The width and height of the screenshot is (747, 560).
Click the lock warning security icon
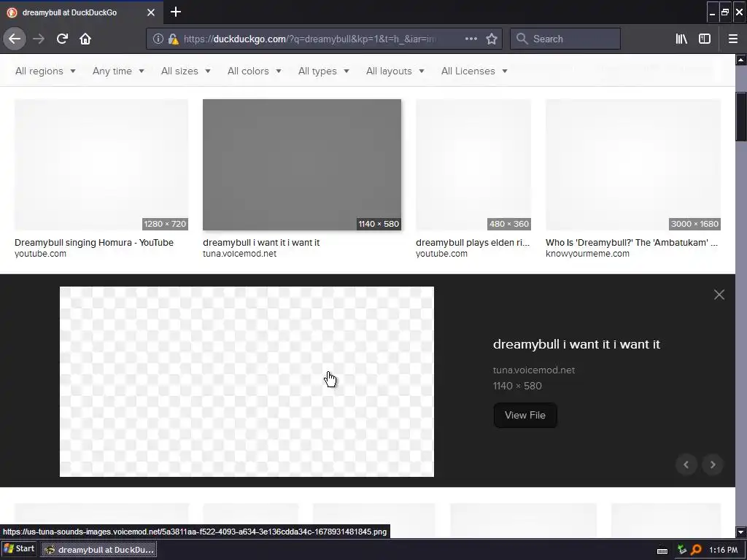(x=173, y=39)
